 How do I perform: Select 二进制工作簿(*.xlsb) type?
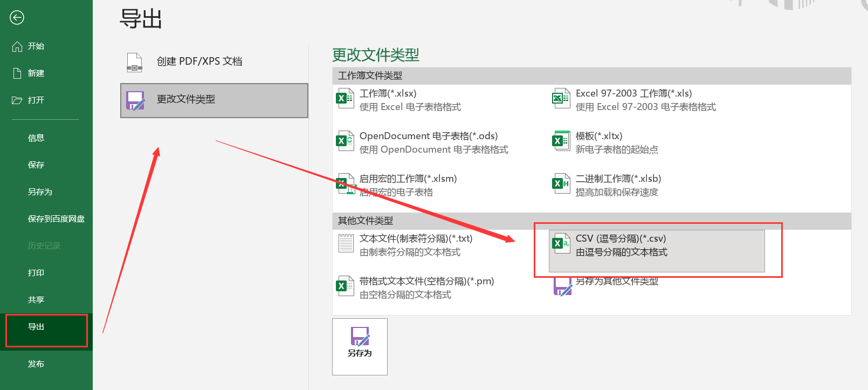pos(657,186)
